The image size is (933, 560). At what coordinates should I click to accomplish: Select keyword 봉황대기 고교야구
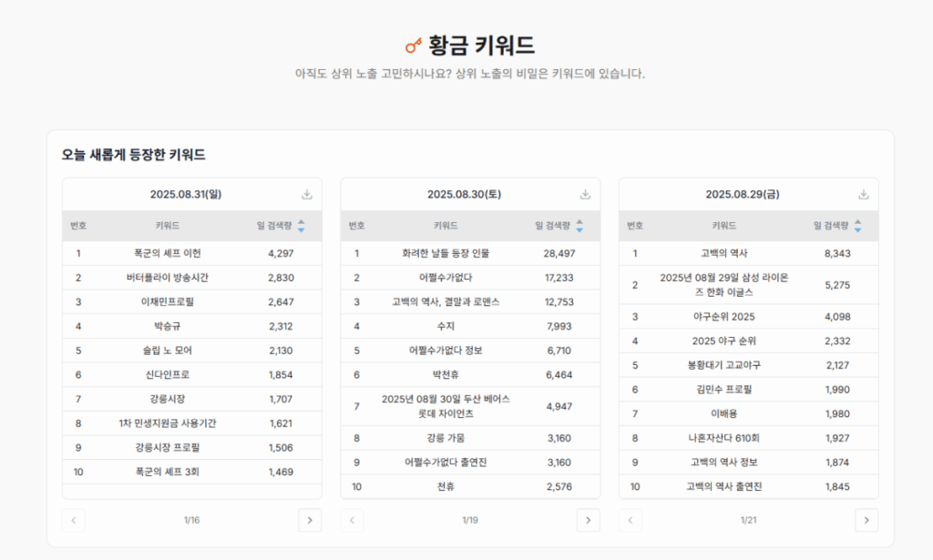pos(724,366)
